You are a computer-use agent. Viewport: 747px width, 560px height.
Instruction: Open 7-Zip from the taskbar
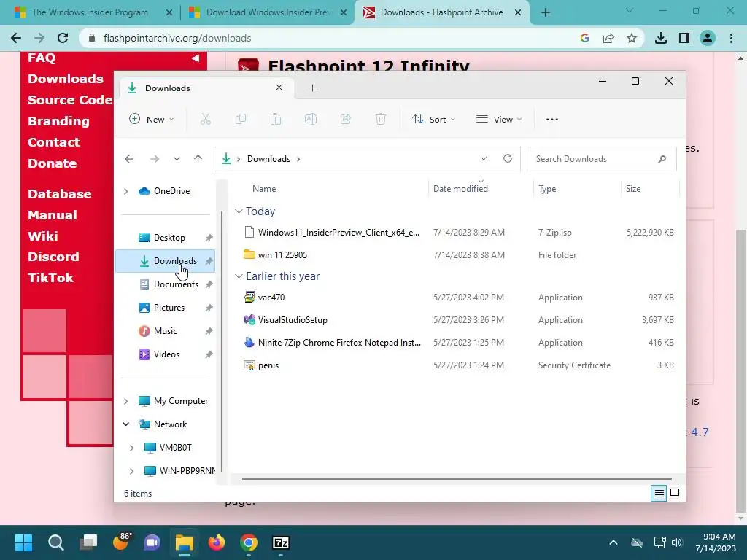[x=281, y=542]
